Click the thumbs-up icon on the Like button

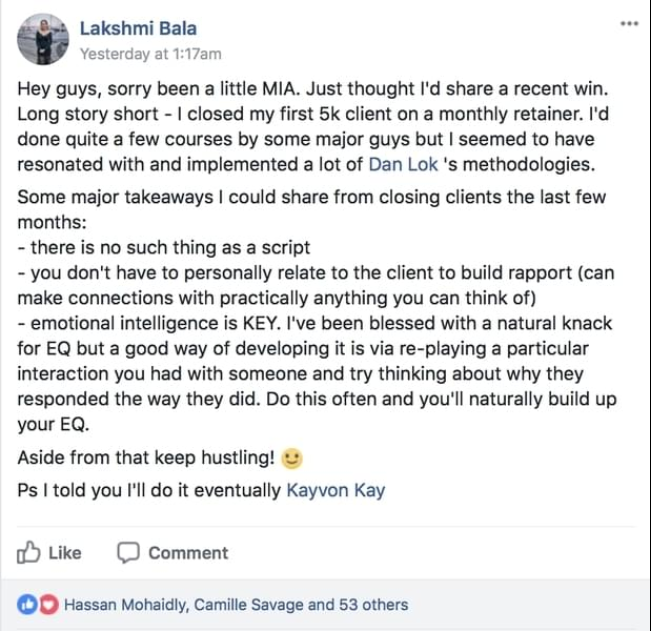point(29,553)
